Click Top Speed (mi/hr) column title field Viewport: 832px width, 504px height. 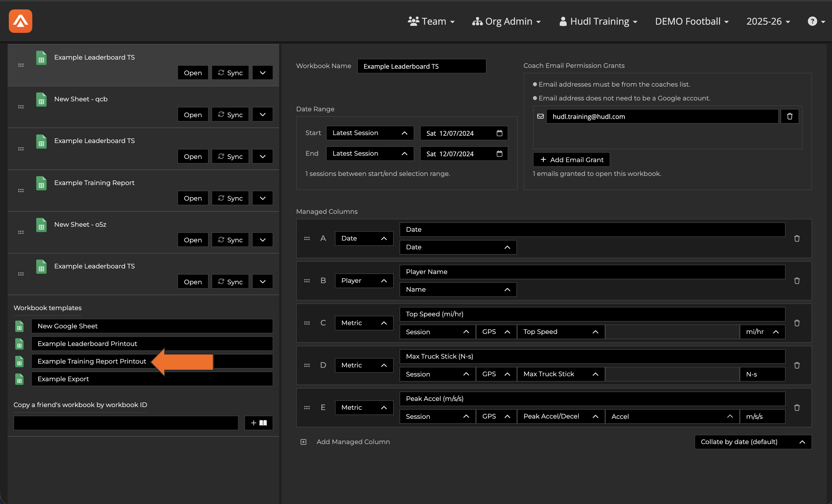point(592,314)
